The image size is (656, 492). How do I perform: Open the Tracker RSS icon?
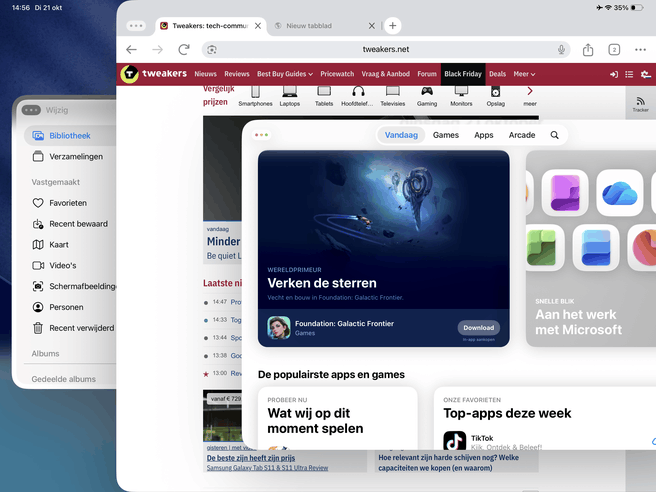(640, 104)
